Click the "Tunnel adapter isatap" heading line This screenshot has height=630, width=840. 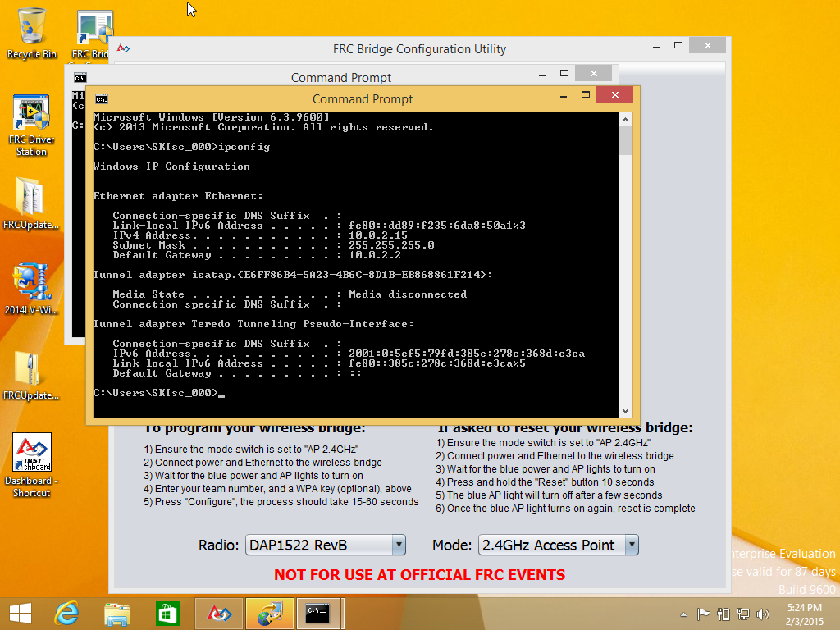[293, 275]
